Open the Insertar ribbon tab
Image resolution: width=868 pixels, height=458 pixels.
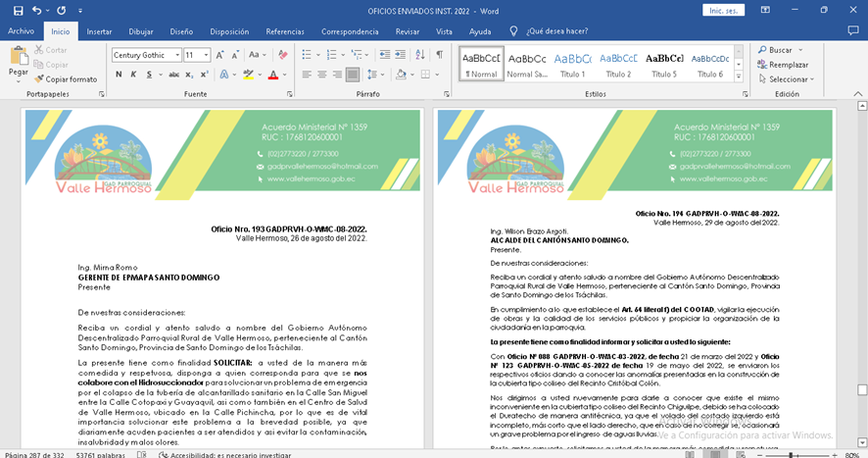[x=99, y=31]
